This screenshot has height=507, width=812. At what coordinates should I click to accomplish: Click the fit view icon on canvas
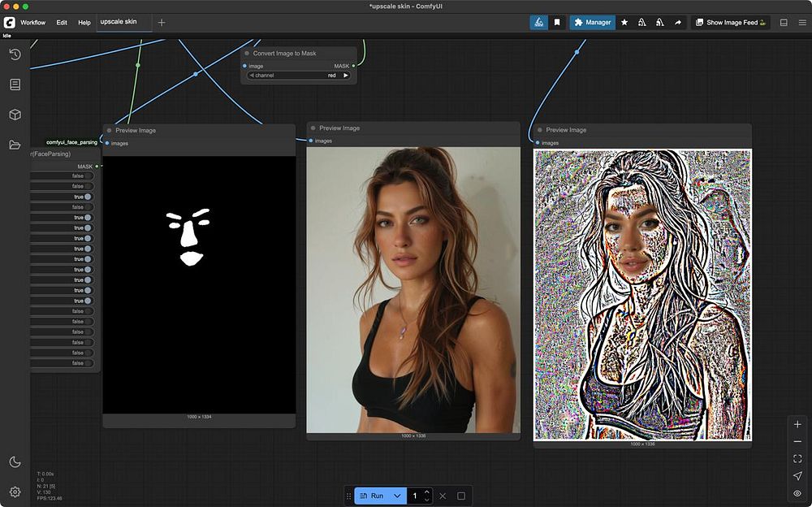pyautogui.click(x=797, y=459)
